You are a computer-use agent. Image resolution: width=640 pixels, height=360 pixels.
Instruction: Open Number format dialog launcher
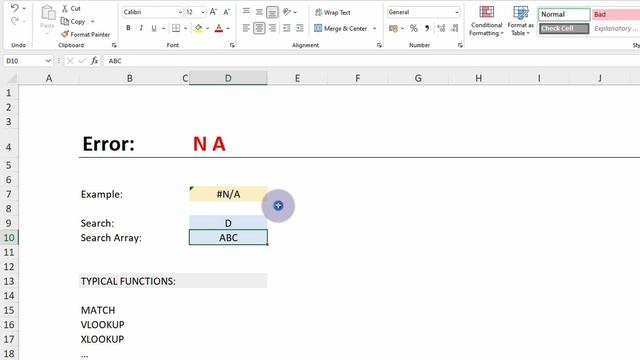(x=460, y=45)
